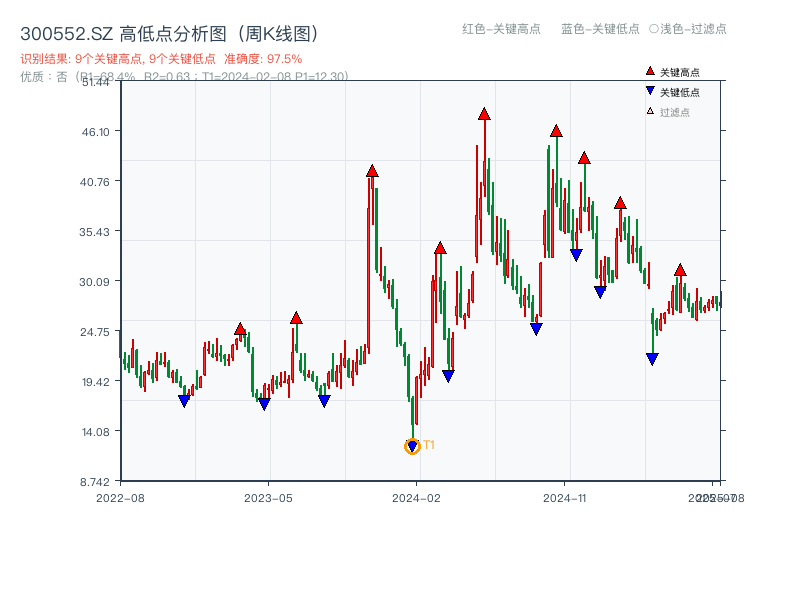The width and height of the screenshot is (800, 600).
Task: Click the circle icon before 浅色-过滤点
Action: (x=654, y=29)
